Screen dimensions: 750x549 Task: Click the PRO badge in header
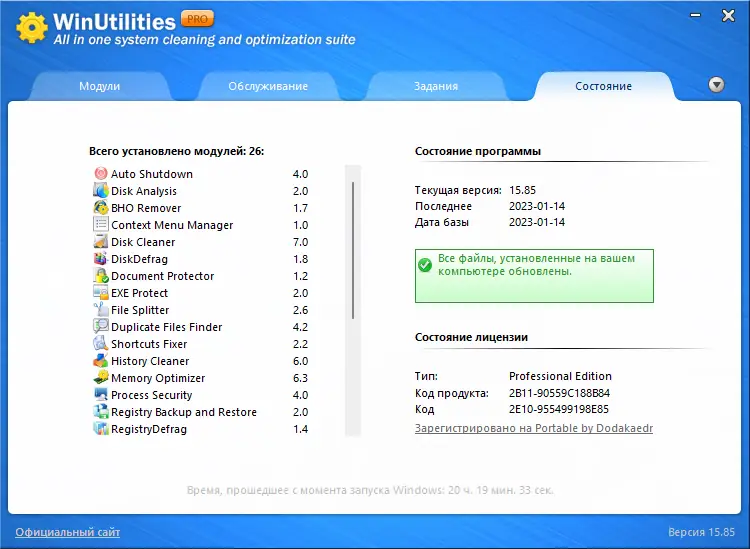pyautogui.click(x=197, y=19)
